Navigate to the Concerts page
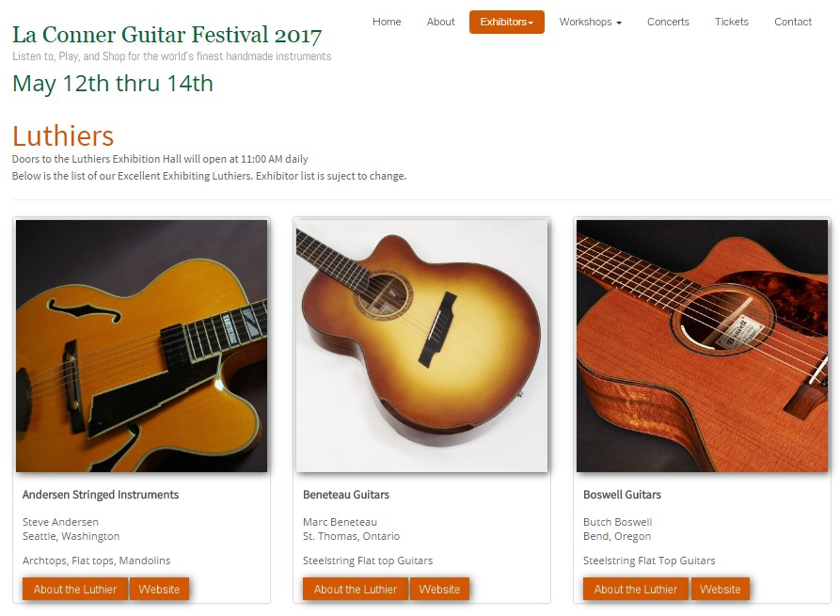840x616 pixels. (668, 22)
